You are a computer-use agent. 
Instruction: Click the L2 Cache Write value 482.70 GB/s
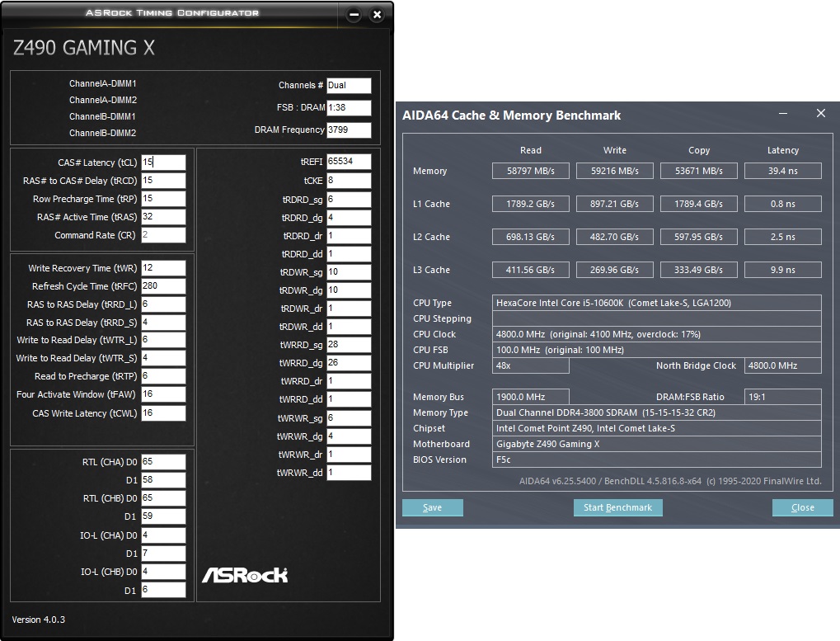[x=614, y=237]
